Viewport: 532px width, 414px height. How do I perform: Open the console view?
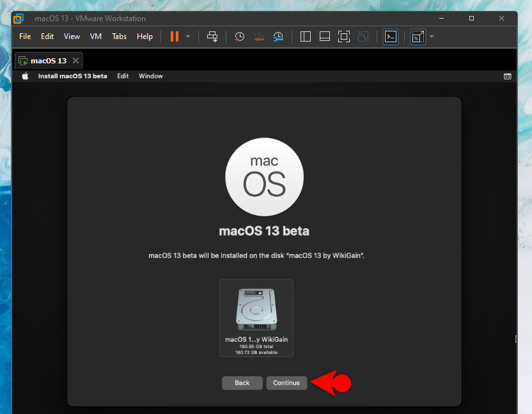pyautogui.click(x=391, y=36)
